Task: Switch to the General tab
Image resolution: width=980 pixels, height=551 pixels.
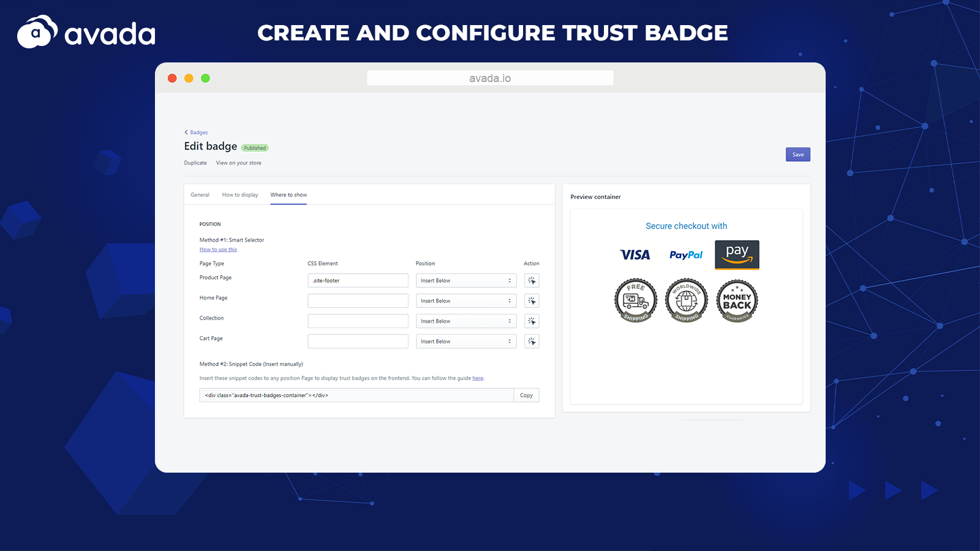Action: [x=200, y=195]
